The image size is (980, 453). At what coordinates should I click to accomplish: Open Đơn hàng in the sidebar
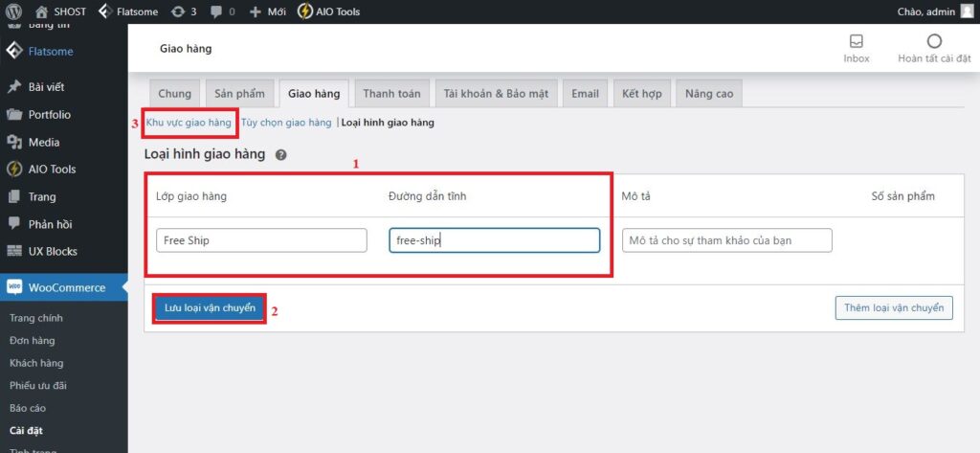coord(33,340)
